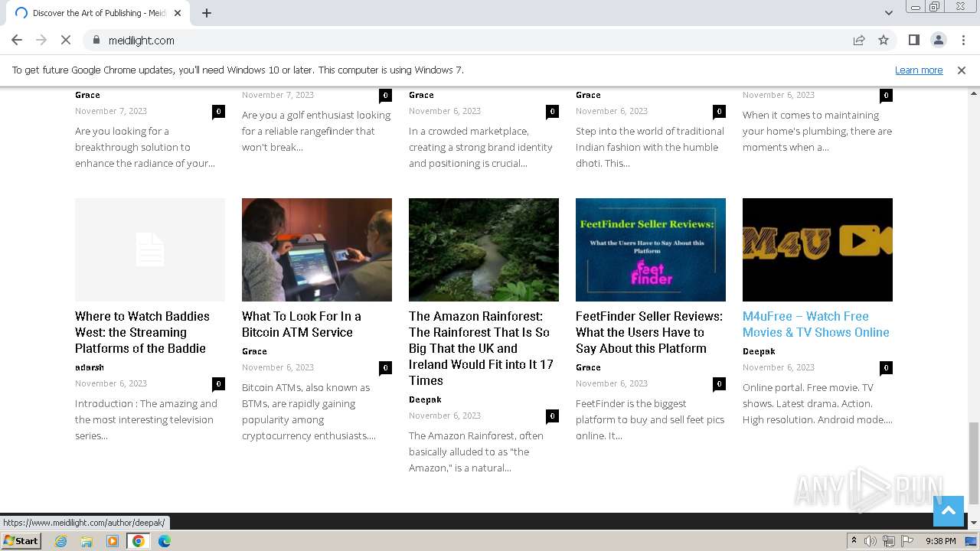The image size is (980, 551).
Task: Click the scrollbar down arrow
Action: click(974, 523)
